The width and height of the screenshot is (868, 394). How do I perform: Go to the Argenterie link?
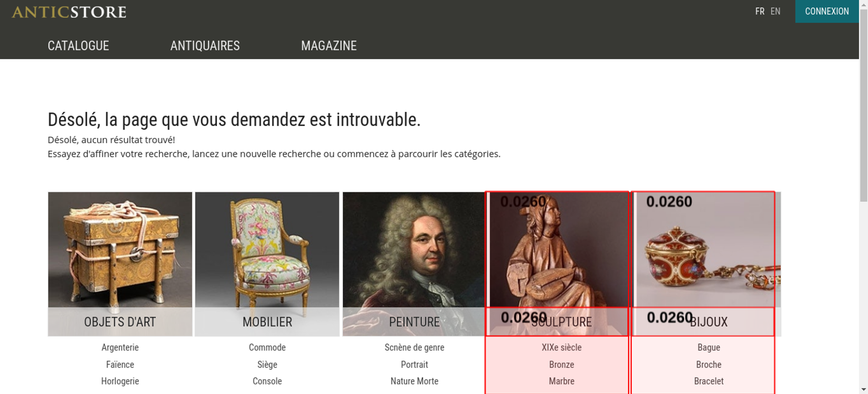[x=120, y=347]
